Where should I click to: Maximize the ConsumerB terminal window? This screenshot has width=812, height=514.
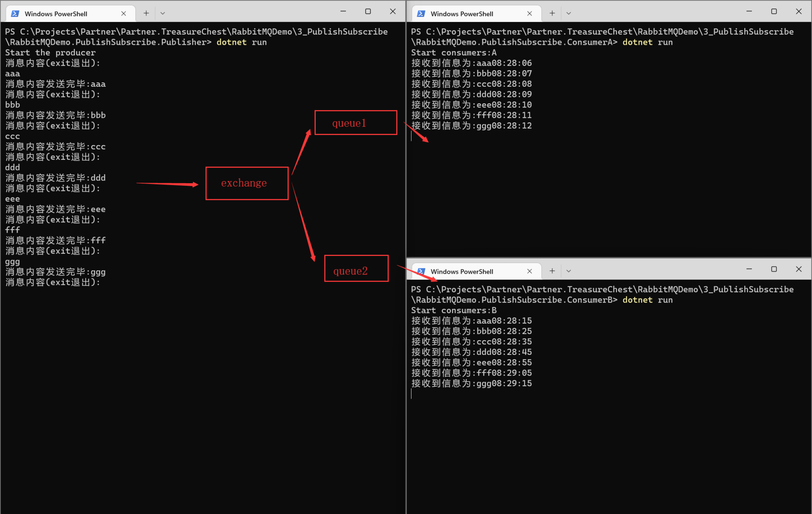pyautogui.click(x=774, y=269)
